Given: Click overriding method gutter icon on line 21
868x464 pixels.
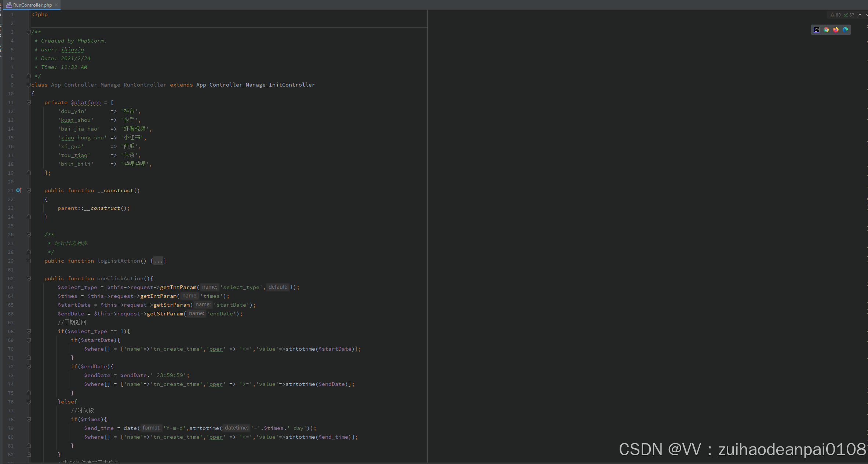Looking at the screenshot, I should [x=19, y=190].
